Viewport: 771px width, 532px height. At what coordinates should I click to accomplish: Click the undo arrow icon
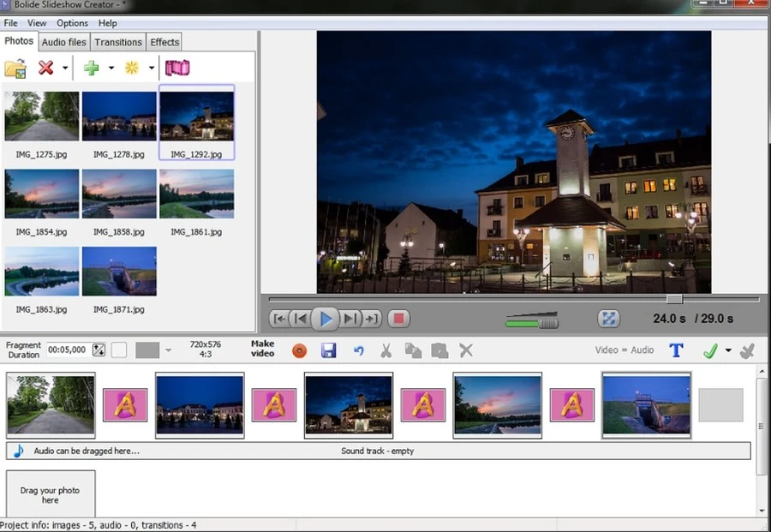359,350
